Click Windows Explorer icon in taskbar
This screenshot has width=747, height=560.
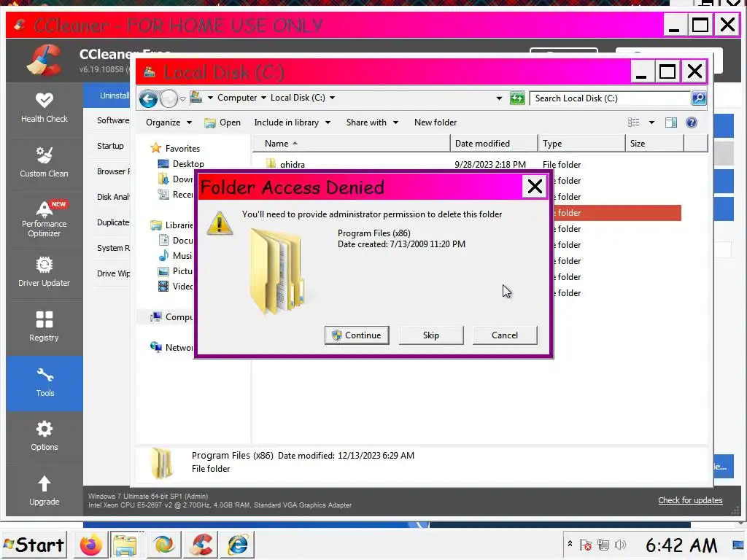pyautogui.click(x=124, y=545)
